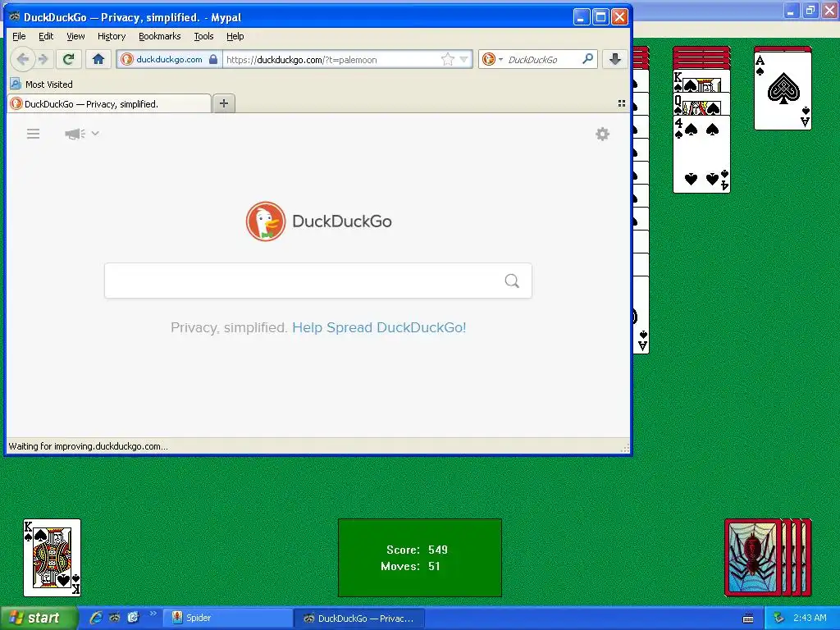This screenshot has height=630, width=840.
Task: Open the History menu
Action: 112,36
